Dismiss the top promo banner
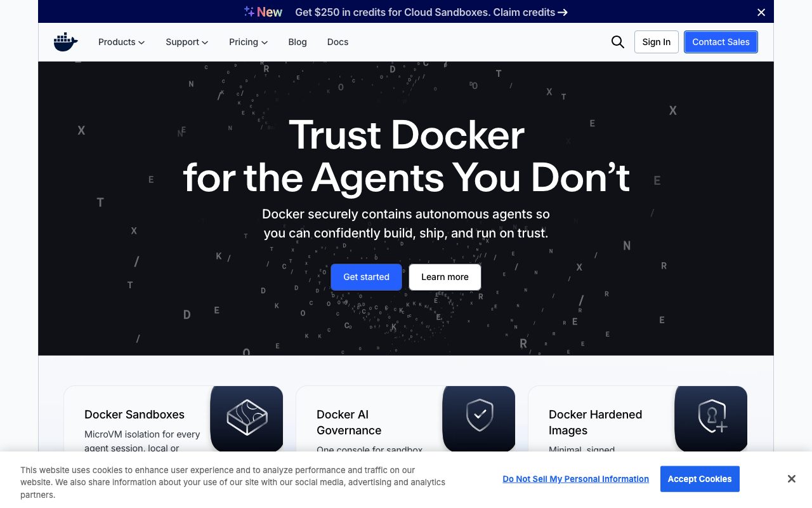The height and width of the screenshot is (508, 812). click(761, 12)
